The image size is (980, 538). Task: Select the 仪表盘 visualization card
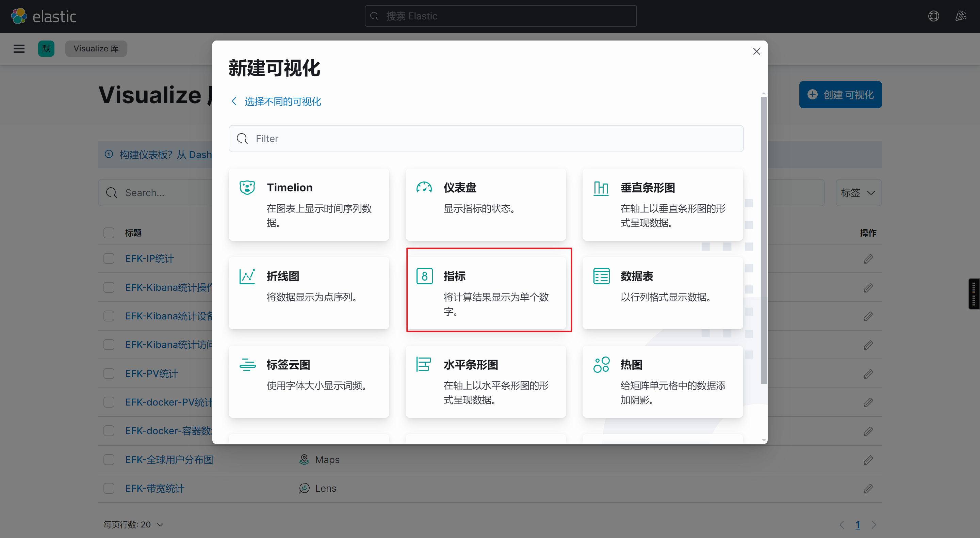(486, 204)
